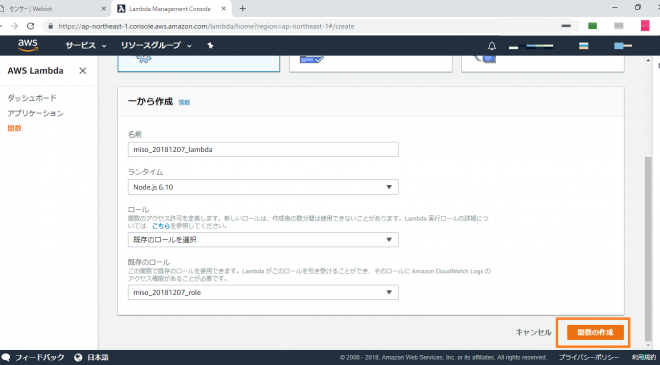Open the support menu at navbar right
This screenshot has height=365, width=660.
[623, 46]
